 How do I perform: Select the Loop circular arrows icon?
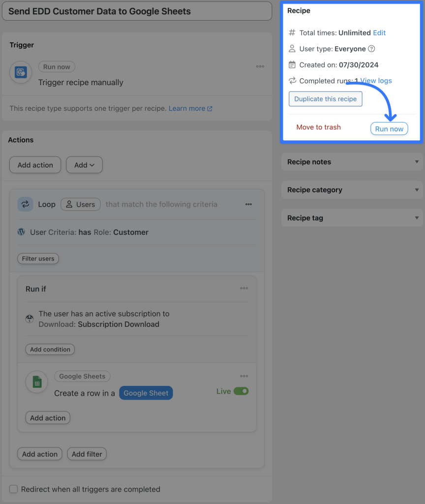25,204
